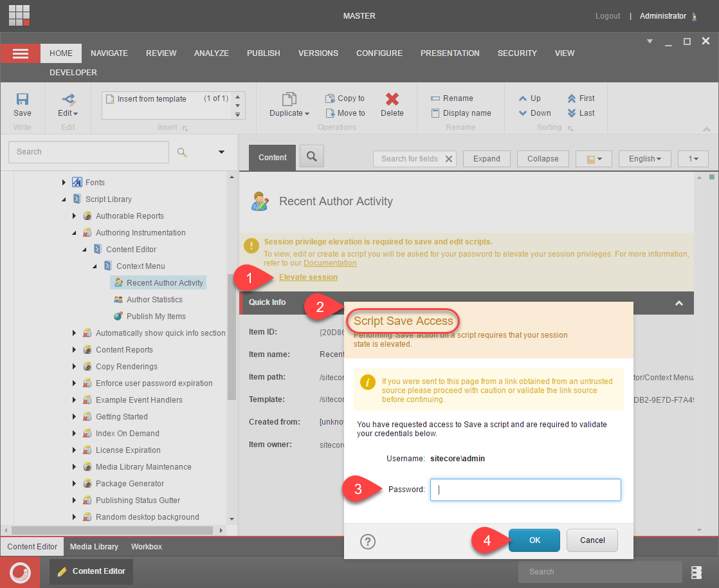Click the hamburger menu button
The image size is (719, 588).
click(21, 53)
